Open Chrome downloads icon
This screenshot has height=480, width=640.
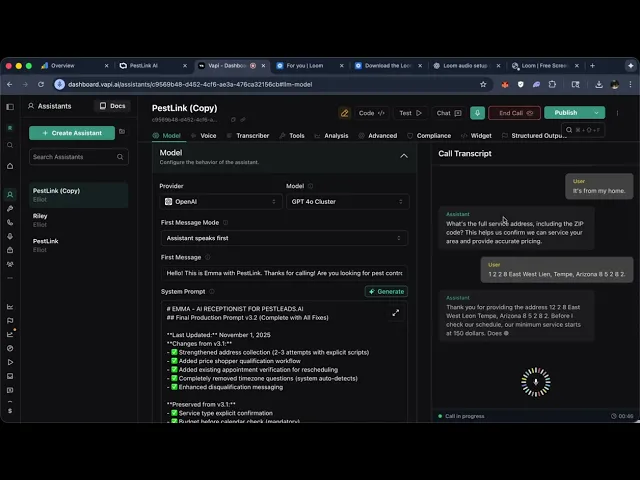[x=599, y=84]
